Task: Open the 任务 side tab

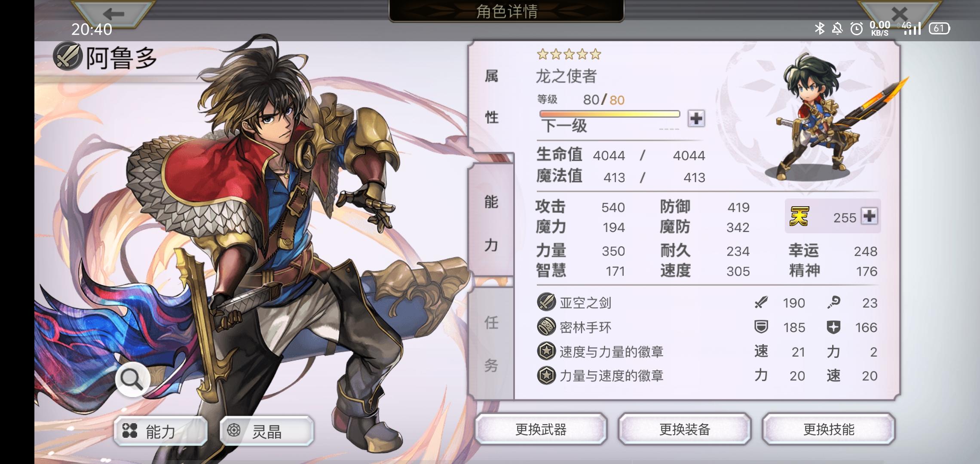Action: [491, 344]
